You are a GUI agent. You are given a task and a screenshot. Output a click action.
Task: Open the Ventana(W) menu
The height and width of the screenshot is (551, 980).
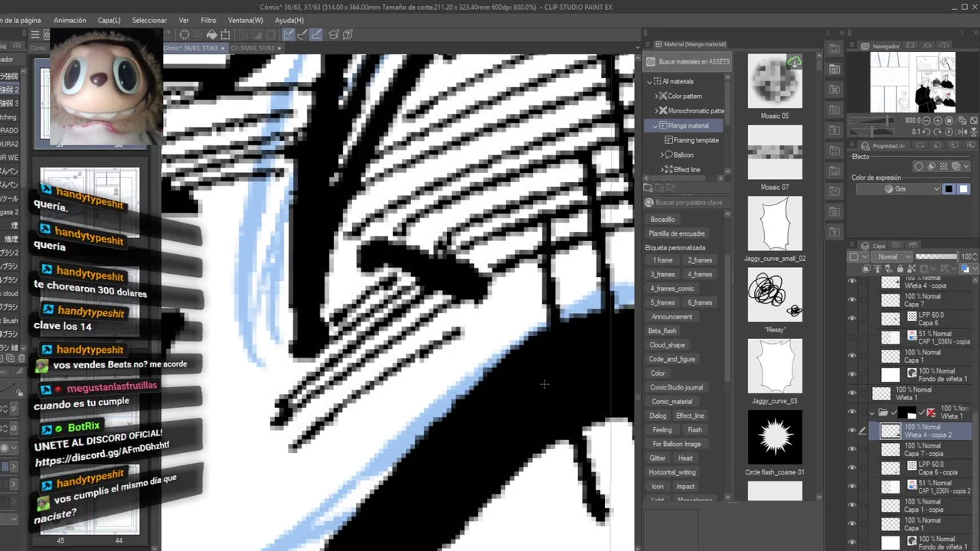coord(245,20)
